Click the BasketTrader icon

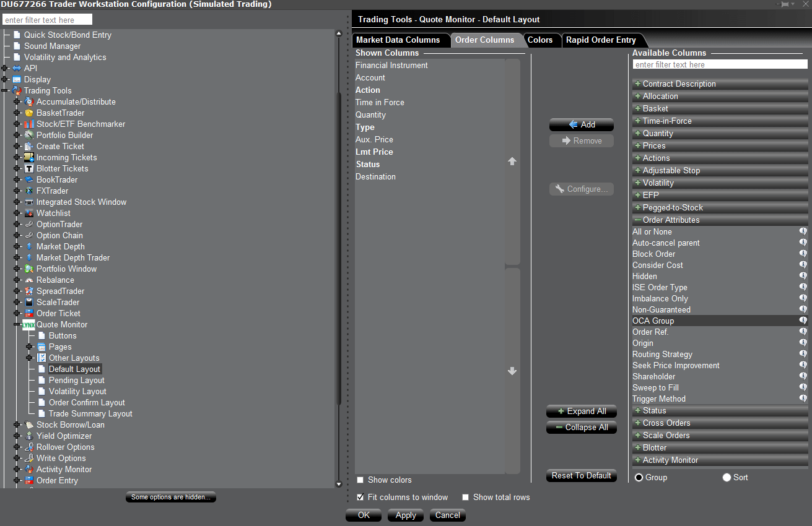(x=28, y=113)
